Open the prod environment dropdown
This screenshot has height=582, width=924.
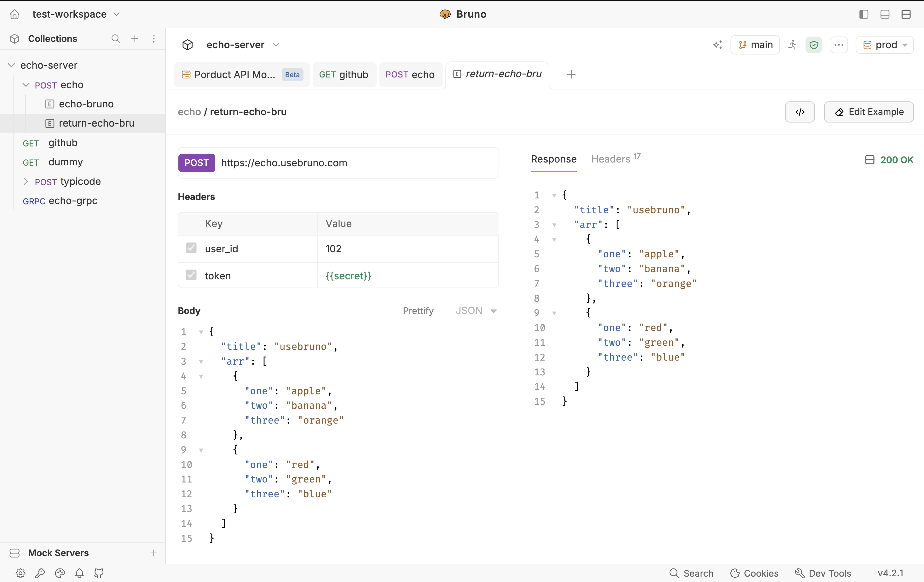[x=885, y=45]
